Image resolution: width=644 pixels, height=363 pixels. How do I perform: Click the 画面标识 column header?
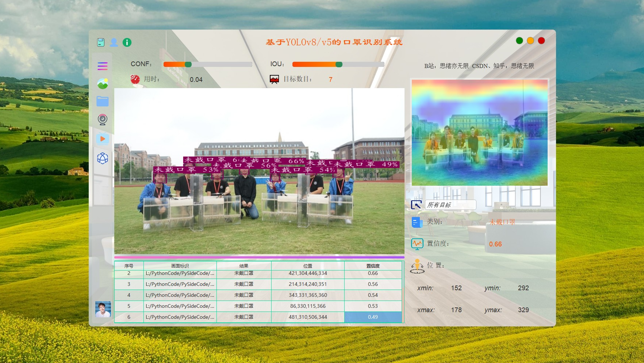click(180, 266)
